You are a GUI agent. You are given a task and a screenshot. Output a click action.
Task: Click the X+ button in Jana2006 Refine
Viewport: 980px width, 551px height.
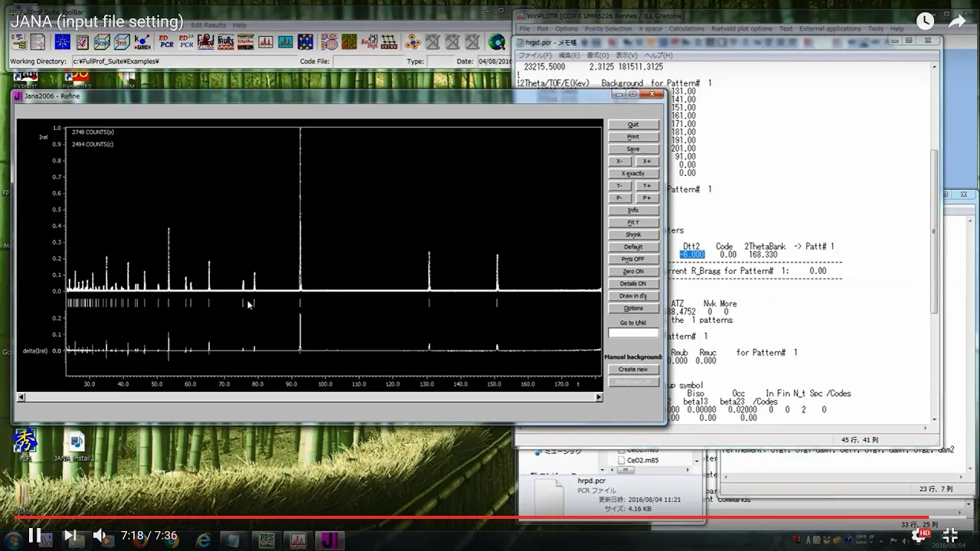647,161
